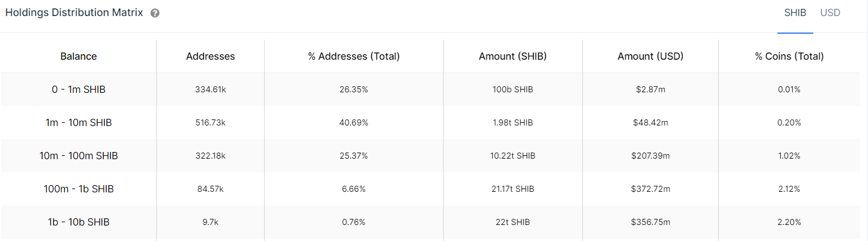Click the help question mark icon
The image size is (868, 241).
point(155,13)
